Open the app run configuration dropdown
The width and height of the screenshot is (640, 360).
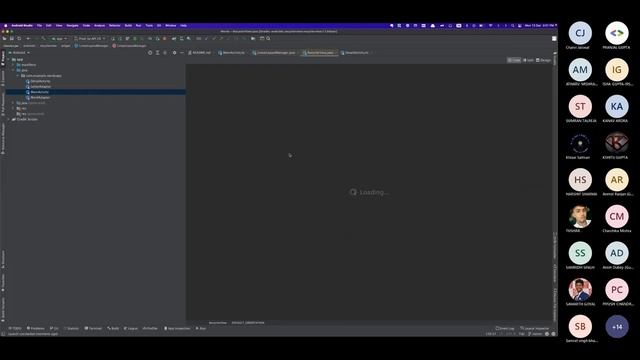(x=59, y=38)
